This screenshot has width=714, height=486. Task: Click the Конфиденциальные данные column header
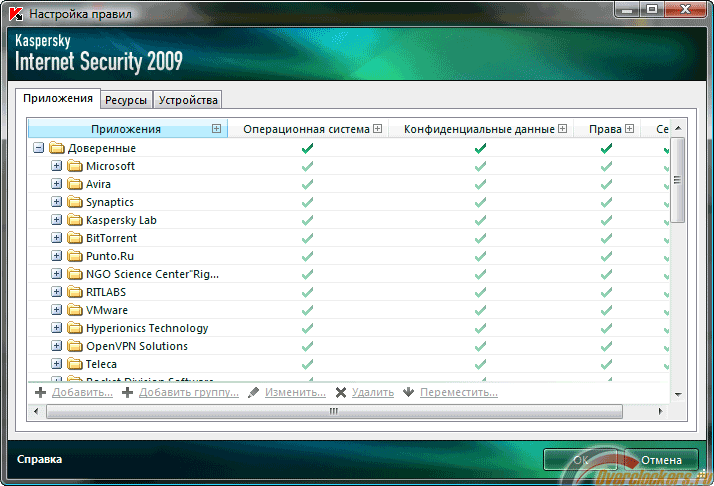click(479, 129)
